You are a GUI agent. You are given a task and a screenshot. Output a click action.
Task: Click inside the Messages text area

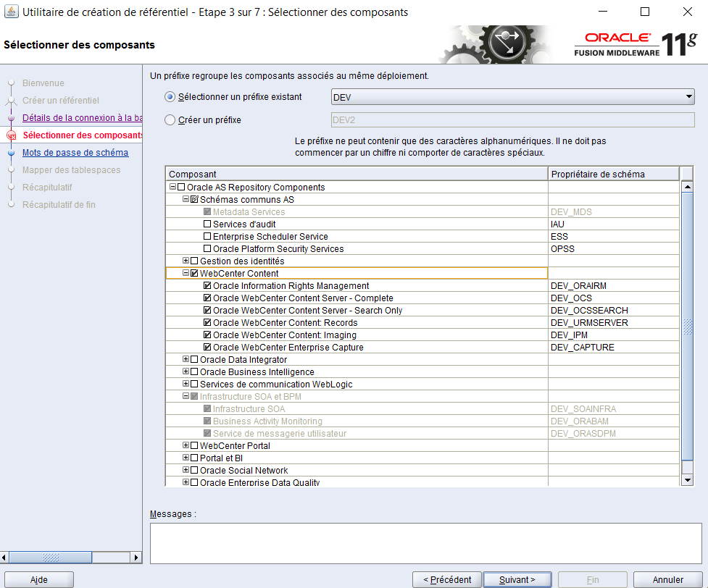click(425, 543)
